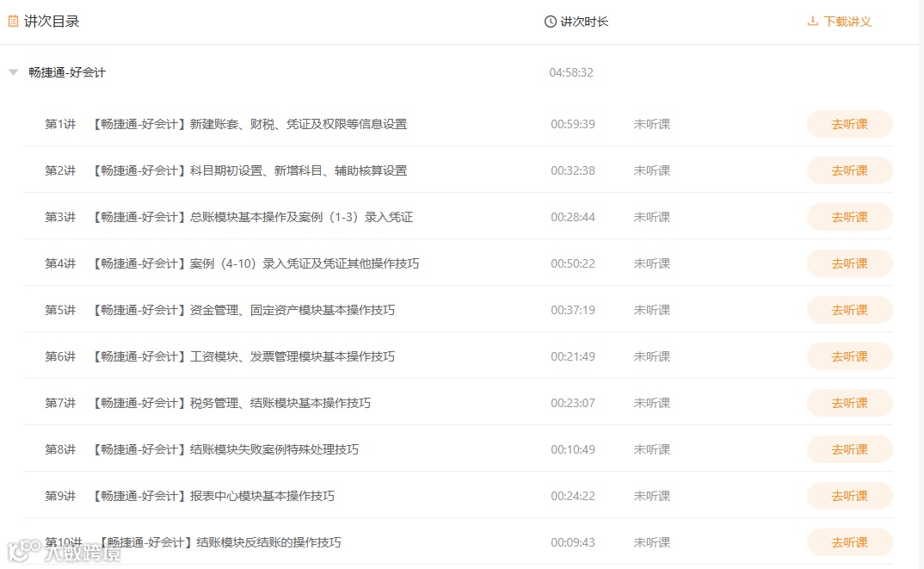Image resolution: width=924 pixels, height=569 pixels.
Task: Click the duration 00:21:49
Action: (573, 356)
